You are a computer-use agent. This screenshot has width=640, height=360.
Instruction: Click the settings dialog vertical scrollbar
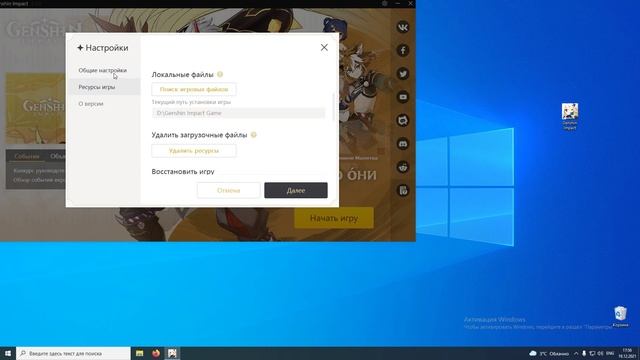(x=333, y=107)
